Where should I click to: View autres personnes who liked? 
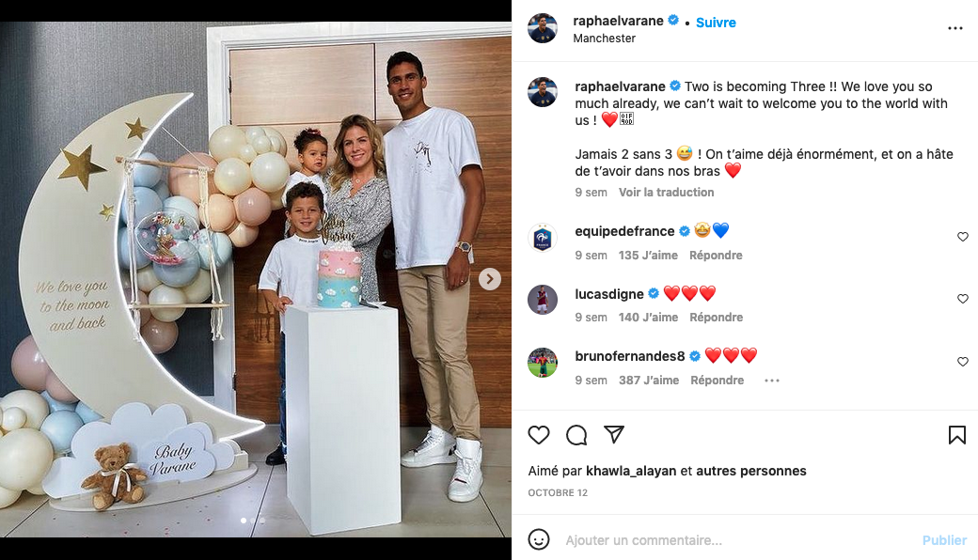tap(751, 471)
